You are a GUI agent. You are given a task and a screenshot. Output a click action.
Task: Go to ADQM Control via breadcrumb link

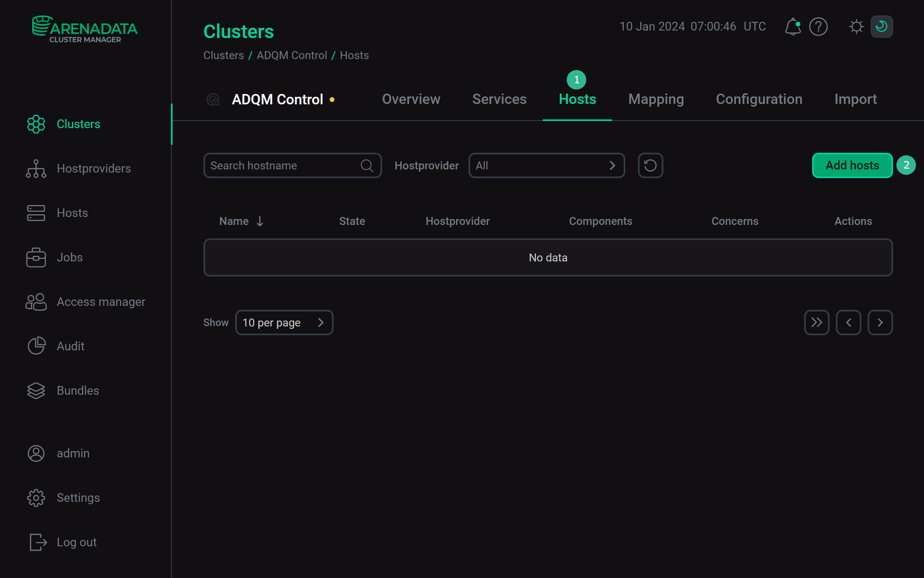click(x=292, y=55)
